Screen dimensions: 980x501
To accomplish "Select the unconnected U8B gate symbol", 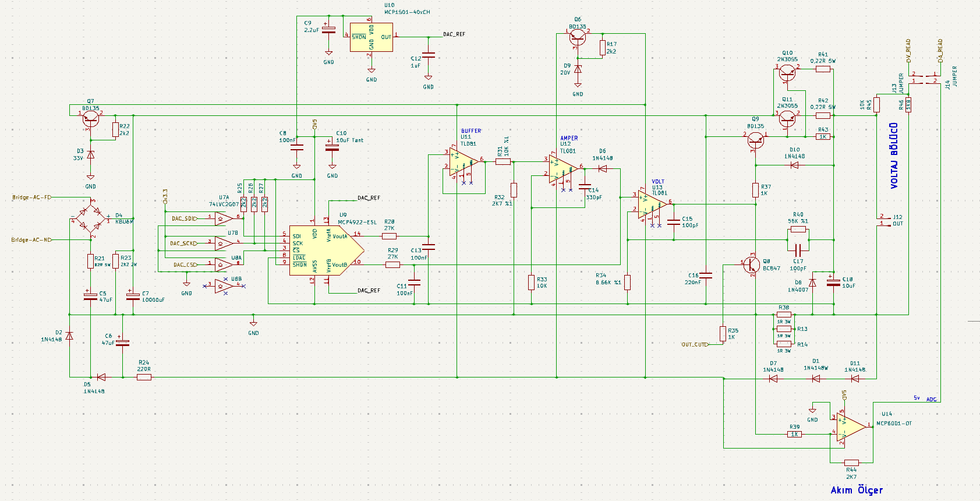I will click(x=224, y=286).
